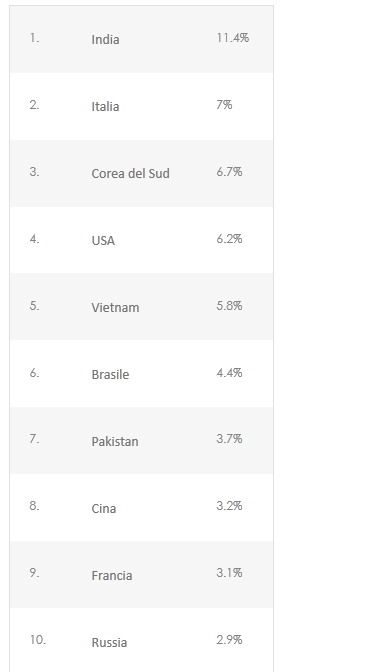This screenshot has height=672, width=390.
Task: Select the Cina country name
Action: click(104, 508)
